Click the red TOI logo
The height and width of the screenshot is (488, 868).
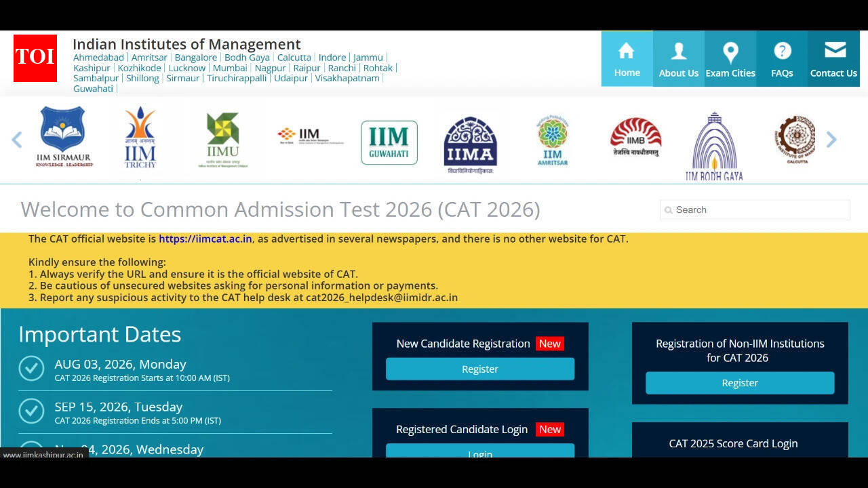[x=35, y=58]
